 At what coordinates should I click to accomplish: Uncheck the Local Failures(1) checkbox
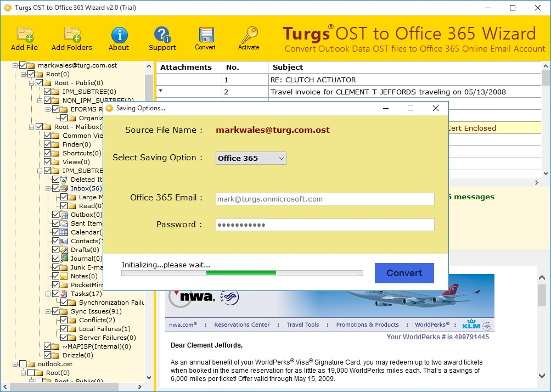[64, 329]
